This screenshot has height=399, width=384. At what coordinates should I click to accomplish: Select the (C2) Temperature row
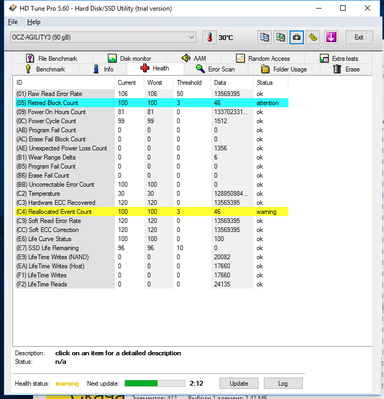152,194
